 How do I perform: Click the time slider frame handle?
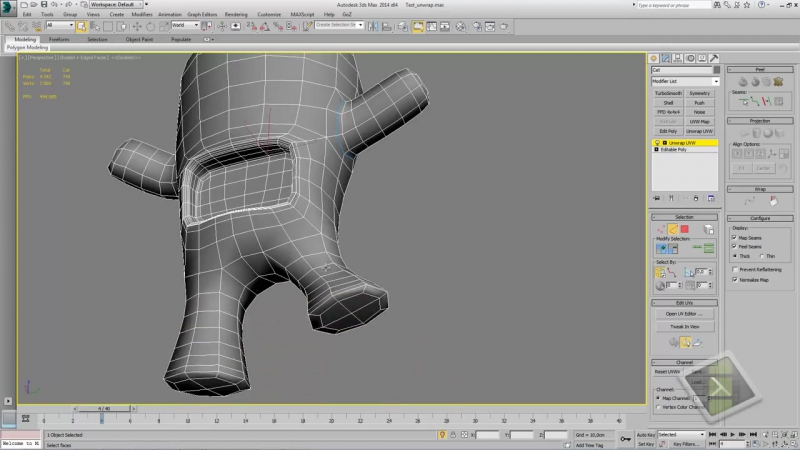[x=103, y=409]
